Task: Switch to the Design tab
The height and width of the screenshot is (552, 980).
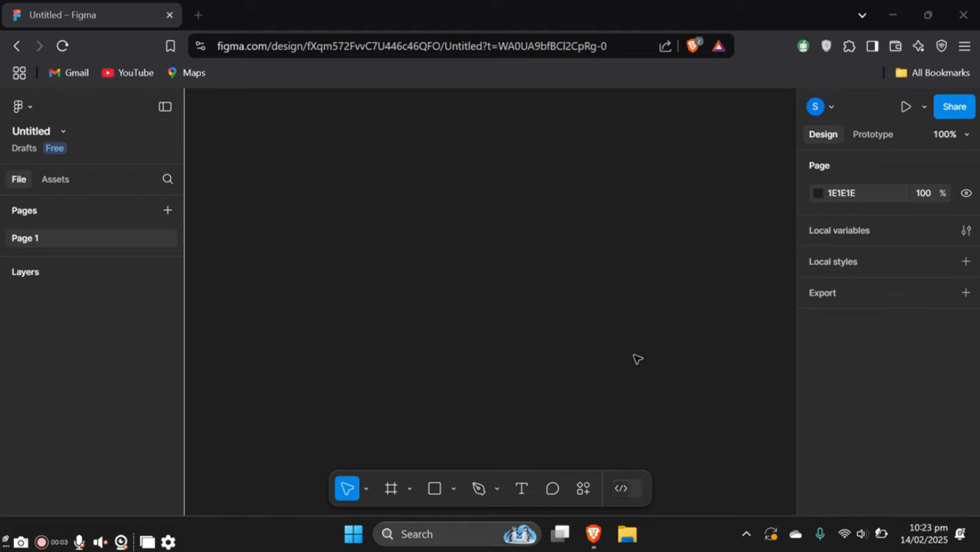Action: pyautogui.click(x=823, y=134)
